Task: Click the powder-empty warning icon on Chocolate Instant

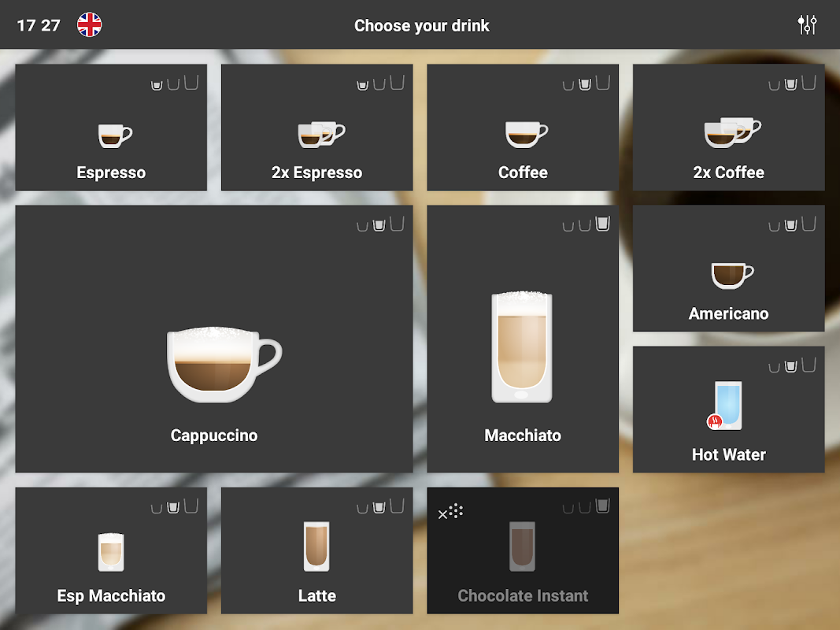Action: click(450, 512)
